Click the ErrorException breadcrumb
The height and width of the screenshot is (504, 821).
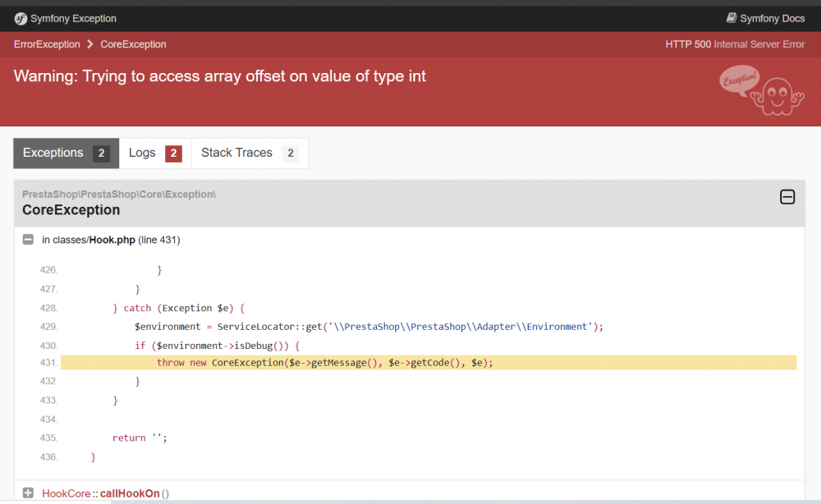(47, 44)
